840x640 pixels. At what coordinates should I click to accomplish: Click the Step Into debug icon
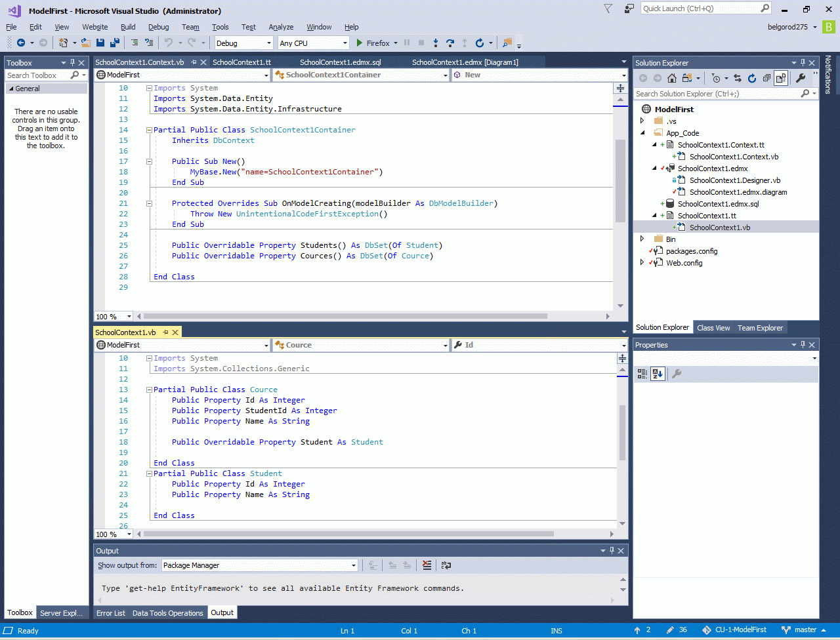point(436,43)
